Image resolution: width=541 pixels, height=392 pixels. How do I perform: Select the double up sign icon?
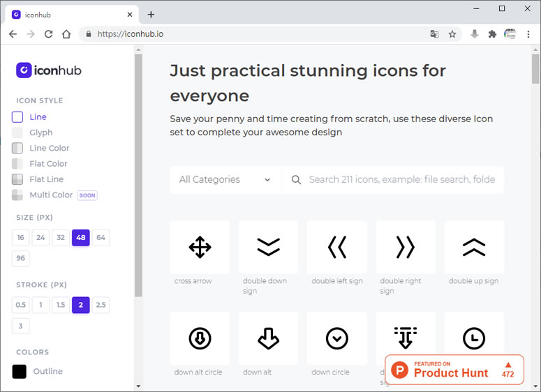tap(474, 247)
